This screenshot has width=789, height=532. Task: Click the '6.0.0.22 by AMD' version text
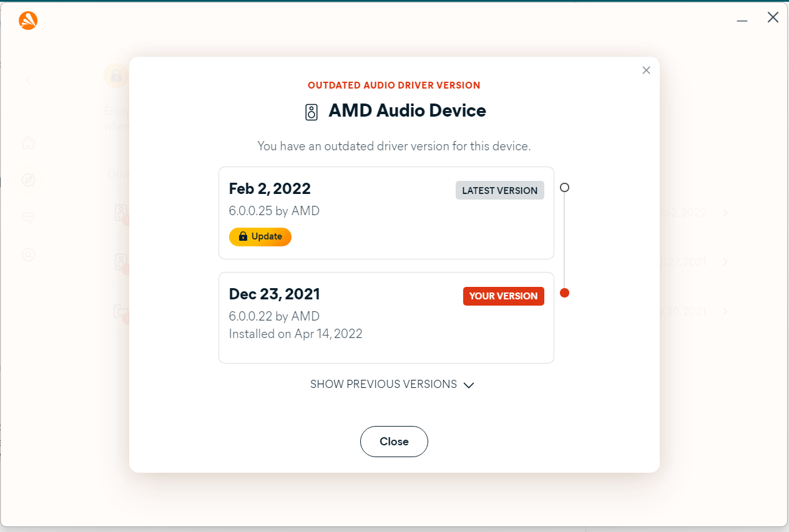274,316
